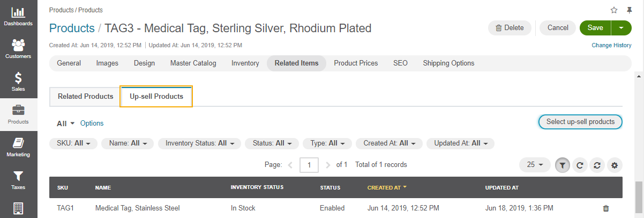Viewport: 644px width, 218px height.
Task: Open Marketing in the sidebar
Action: coord(18,147)
